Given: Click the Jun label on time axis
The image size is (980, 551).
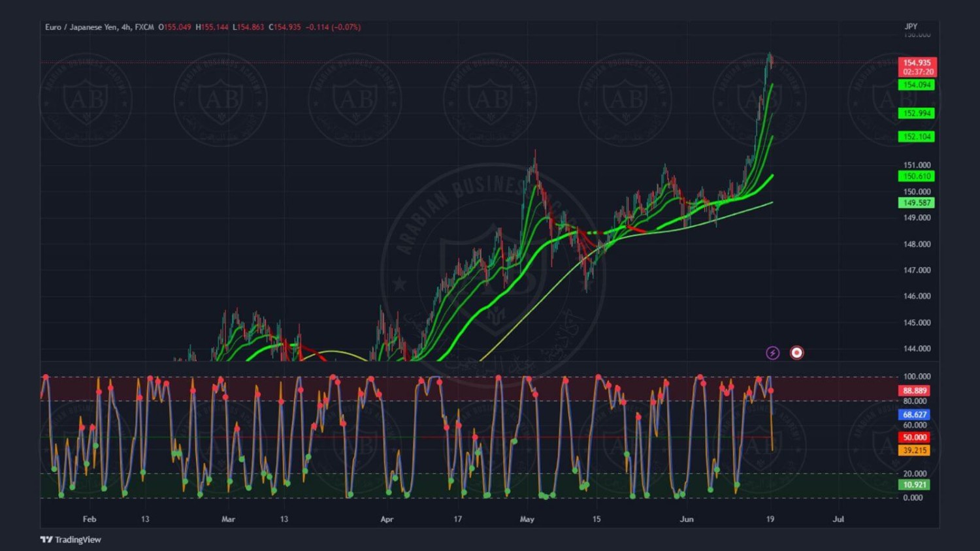Looking at the screenshot, I should tap(687, 519).
